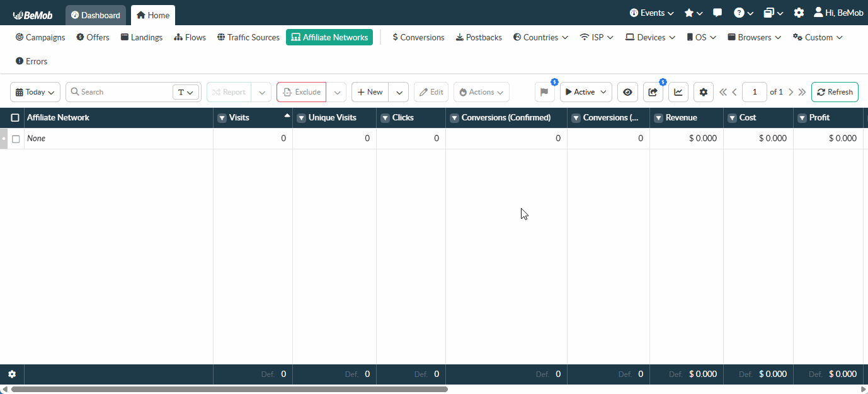Click the New button
Viewport: 868px width, 394px height.
tap(370, 92)
